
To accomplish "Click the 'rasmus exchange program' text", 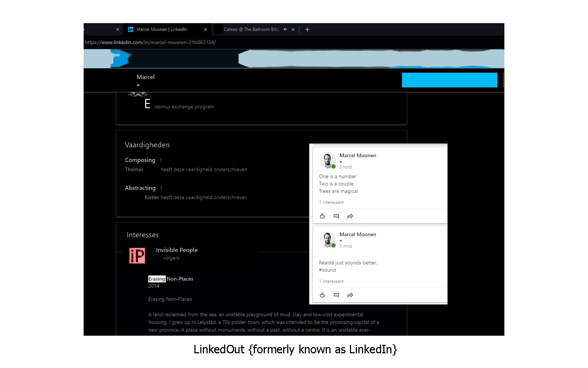I will 184,107.
